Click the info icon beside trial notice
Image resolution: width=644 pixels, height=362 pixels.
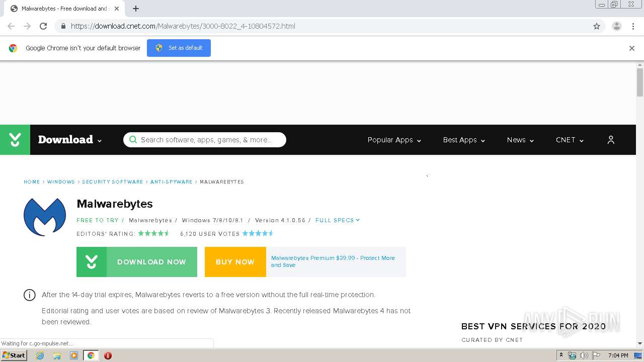point(30,295)
